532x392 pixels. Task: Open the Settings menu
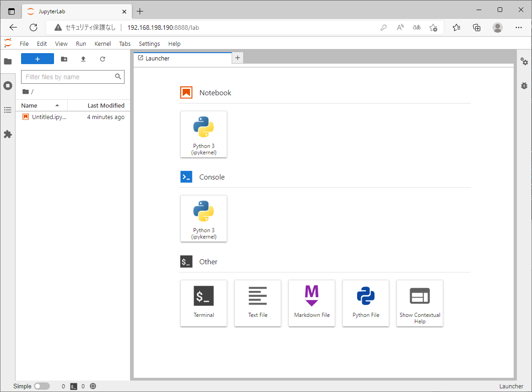[149, 44]
